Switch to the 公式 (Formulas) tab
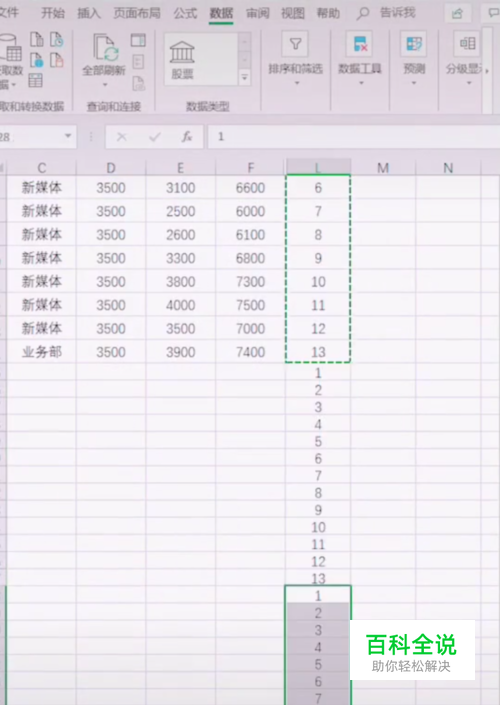The image size is (500, 705). pyautogui.click(x=185, y=13)
